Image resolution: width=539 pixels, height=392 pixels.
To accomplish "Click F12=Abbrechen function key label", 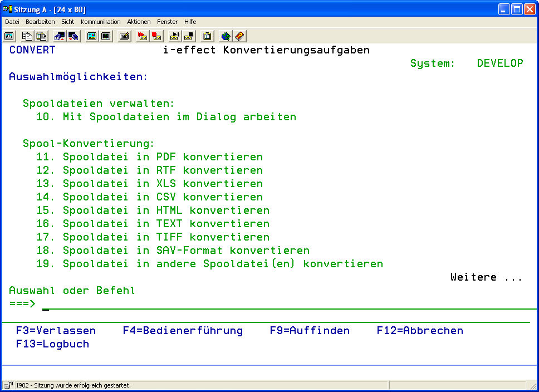I will (420, 331).
